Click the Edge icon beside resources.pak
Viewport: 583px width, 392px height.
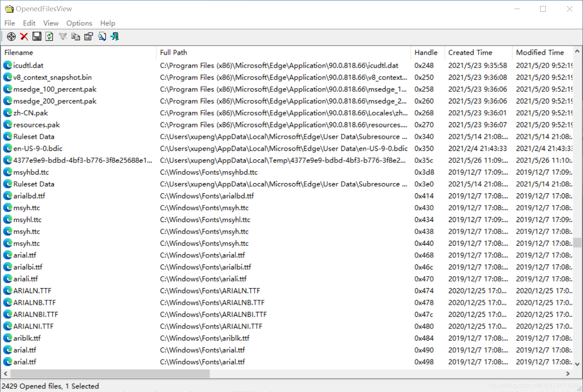click(8, 125)
